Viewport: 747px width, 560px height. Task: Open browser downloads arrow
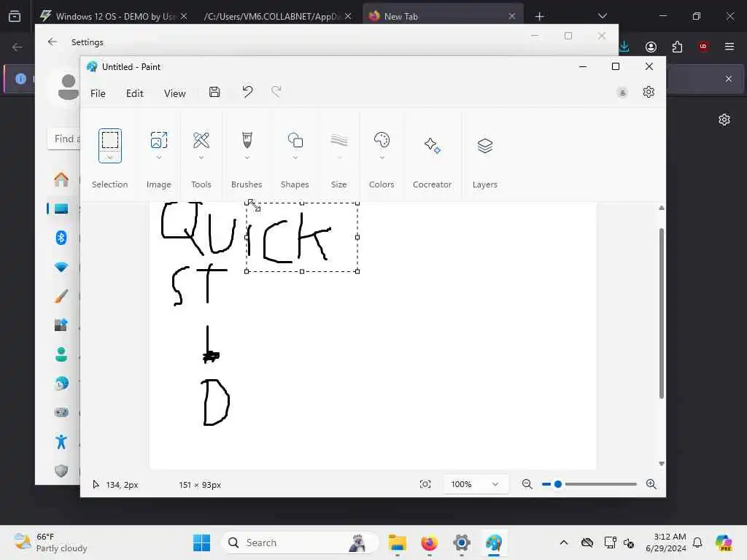(624, 46)
